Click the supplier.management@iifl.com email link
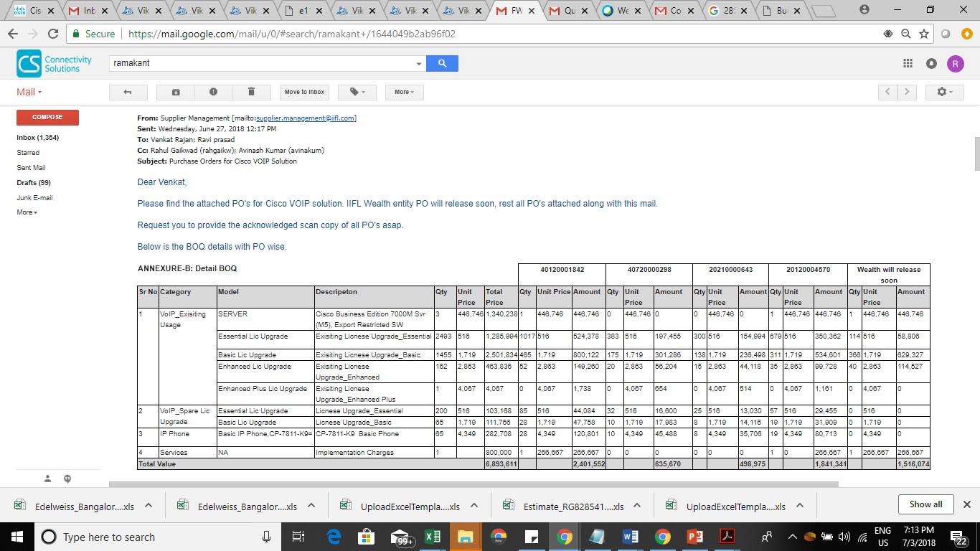The width and height of the screenshot is (980, 551). 305,118
